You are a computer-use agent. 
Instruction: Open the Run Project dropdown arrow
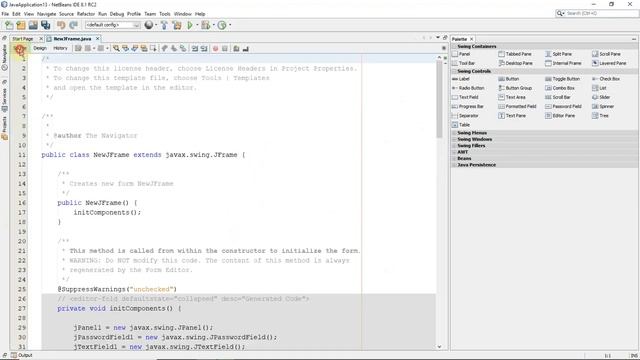click(197, 25)
